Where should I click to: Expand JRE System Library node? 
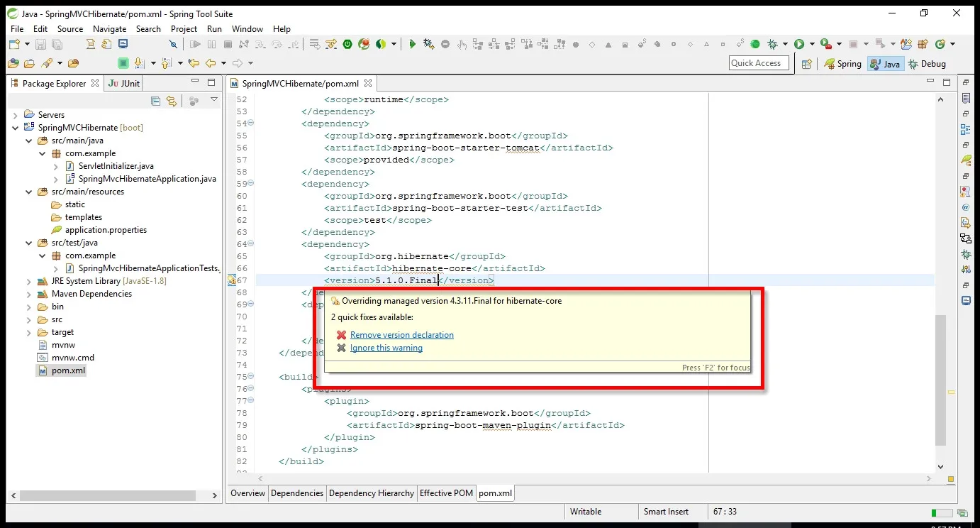[x=28, y=281]
